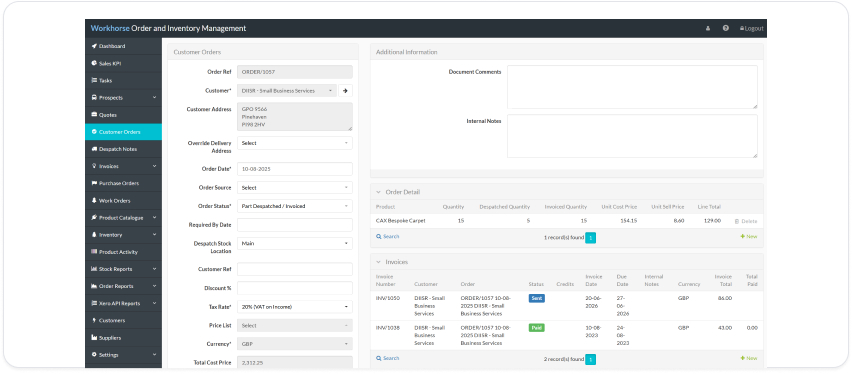Viewport: 852px width, 374px height.
Task: Collapse the Invoices panel
Action: [x=378, y=262]
